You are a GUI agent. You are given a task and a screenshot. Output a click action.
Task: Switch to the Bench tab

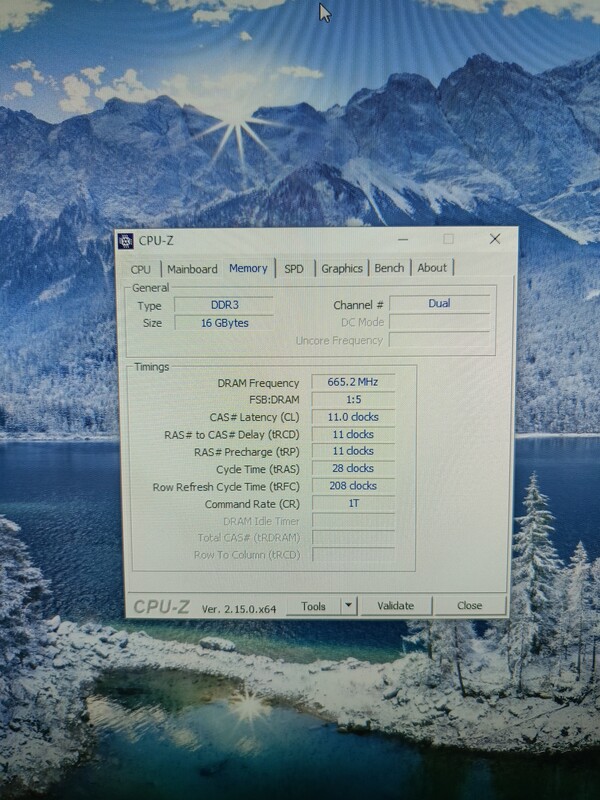click(389, 268)
